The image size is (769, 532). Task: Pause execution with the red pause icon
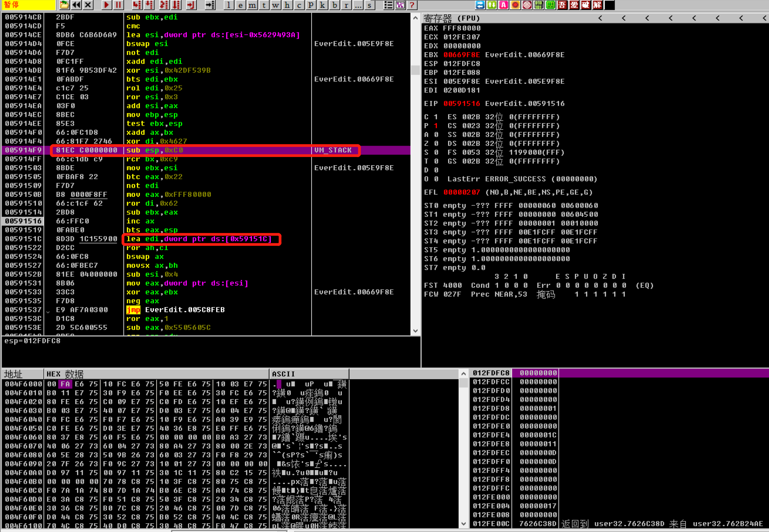pyautogui.click(x=118, y=5)
